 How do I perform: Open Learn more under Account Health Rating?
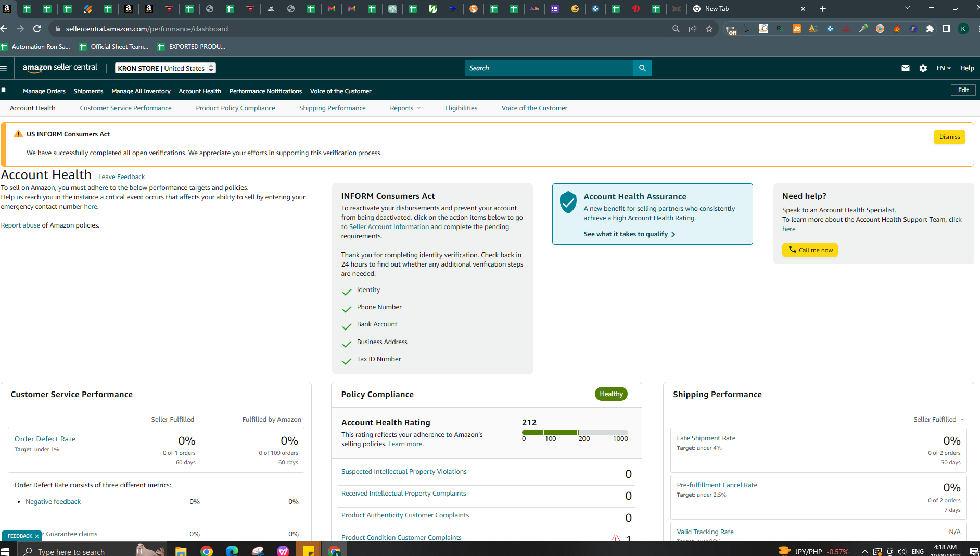[x=405, y=444]
